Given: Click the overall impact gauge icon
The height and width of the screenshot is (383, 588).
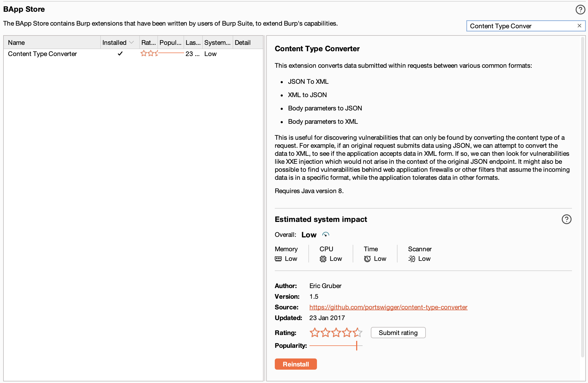Looking at the screenshot, I should pyautogui.click(x=326, y=234).
